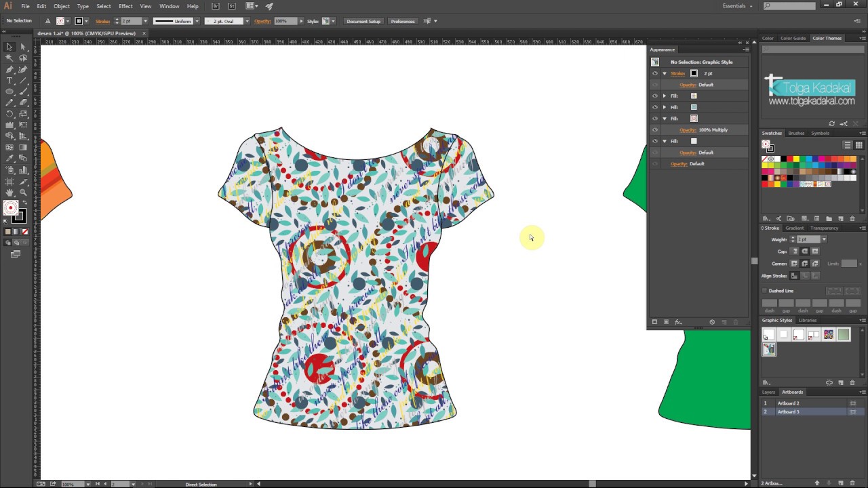Expand the first Fill attribute row

click(665, 96)
